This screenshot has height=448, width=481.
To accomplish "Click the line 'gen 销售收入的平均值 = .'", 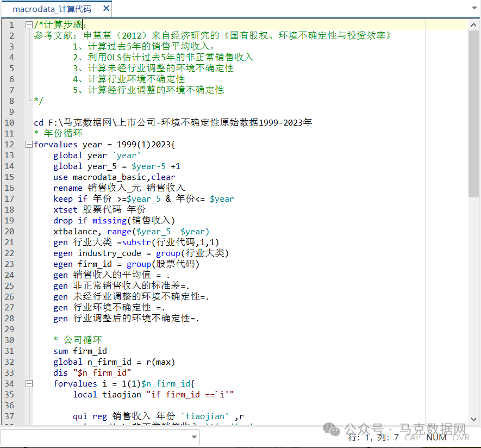I will coord(111,275).
